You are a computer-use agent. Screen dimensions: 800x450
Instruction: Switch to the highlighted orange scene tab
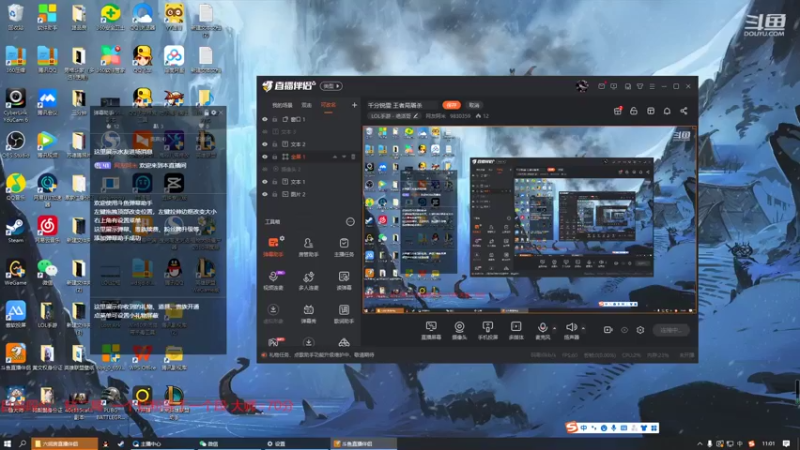(328, 105)
